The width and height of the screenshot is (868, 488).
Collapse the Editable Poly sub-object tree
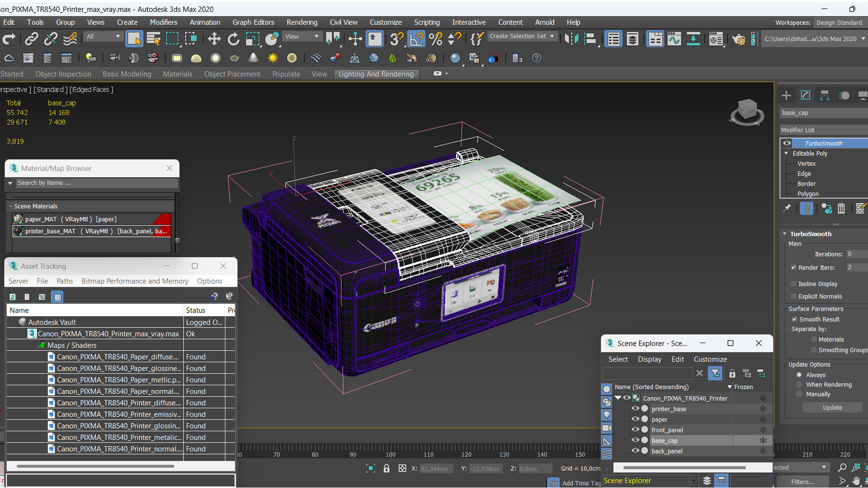tap(786, 153)
